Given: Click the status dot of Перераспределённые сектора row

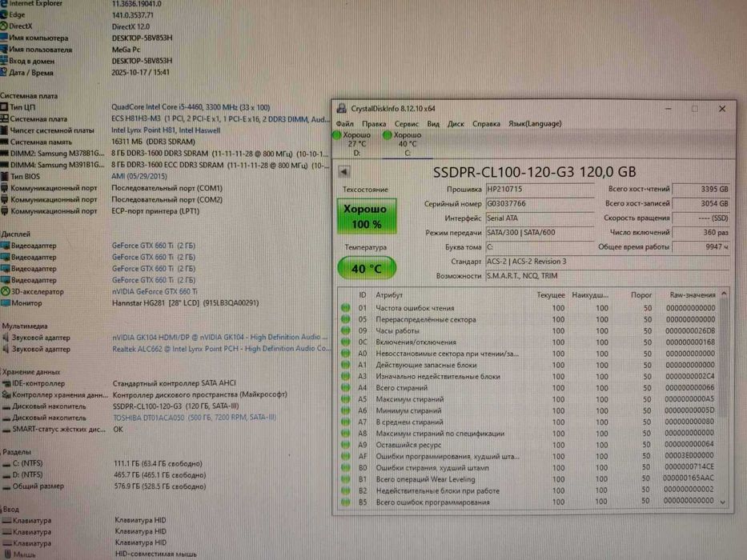Looking at the screenshot, I should click(345, 319).
